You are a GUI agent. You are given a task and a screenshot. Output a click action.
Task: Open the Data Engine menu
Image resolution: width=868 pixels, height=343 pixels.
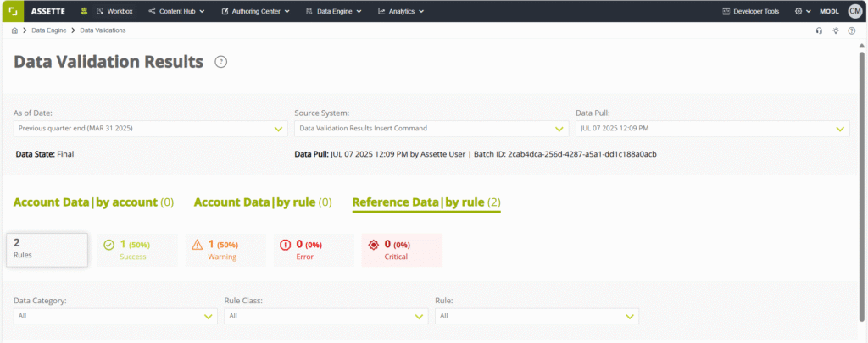click(334, 11)
